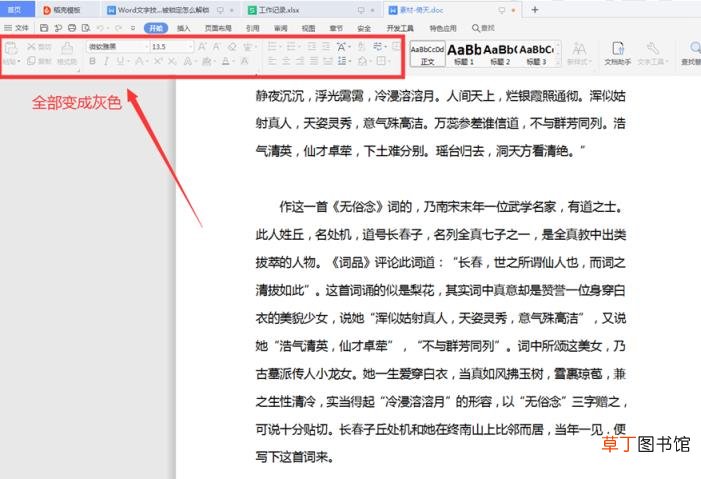
Task: Click the Undo arrow icon
Action: (x=100, y=28)
